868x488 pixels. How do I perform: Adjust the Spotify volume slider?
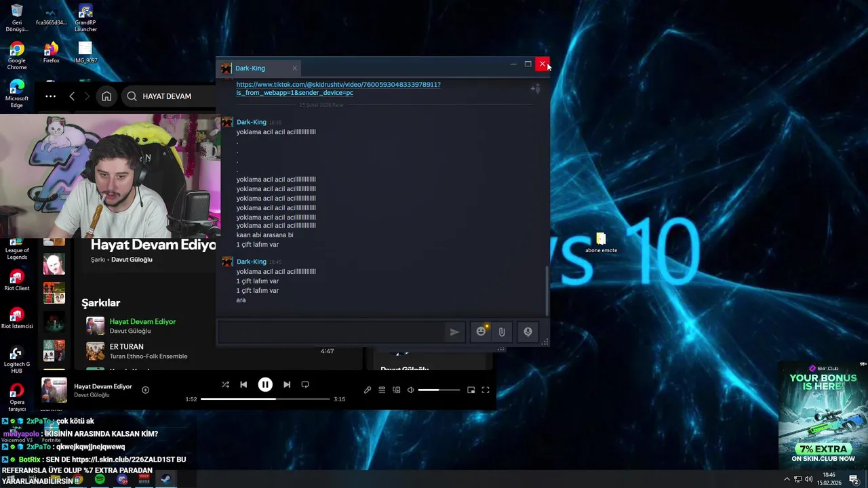(438, 390)
